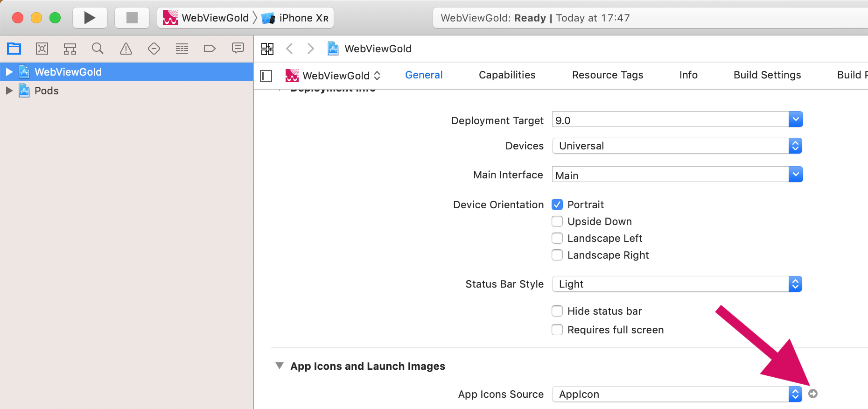Switch to the Build Settings tab
Screen dimensions: 868x409
click(x=767, y=75)
